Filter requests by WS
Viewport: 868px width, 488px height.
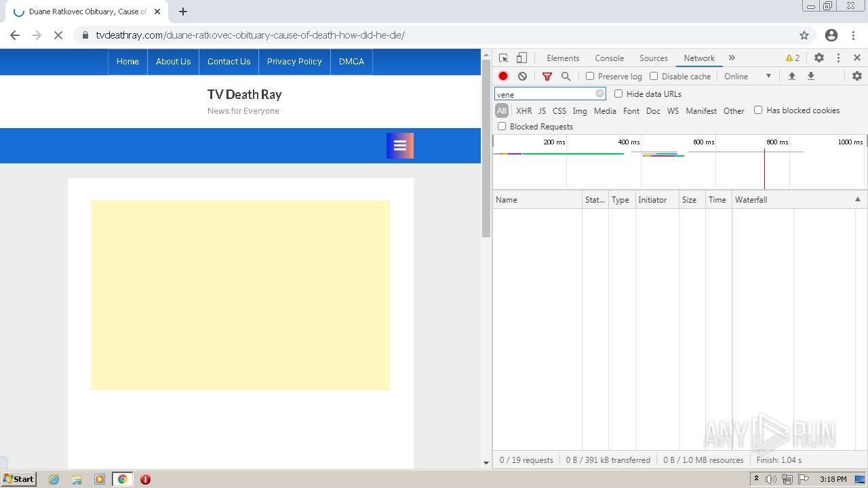pyautogui.click(x=673, y=110)
